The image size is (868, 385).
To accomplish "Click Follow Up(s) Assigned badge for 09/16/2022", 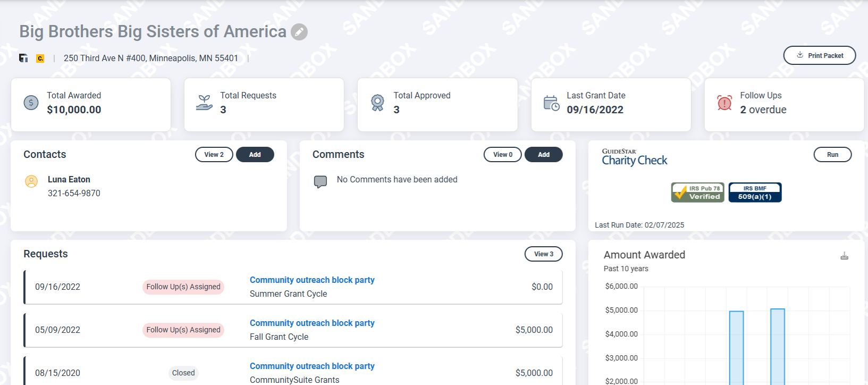I will [183, 287].
